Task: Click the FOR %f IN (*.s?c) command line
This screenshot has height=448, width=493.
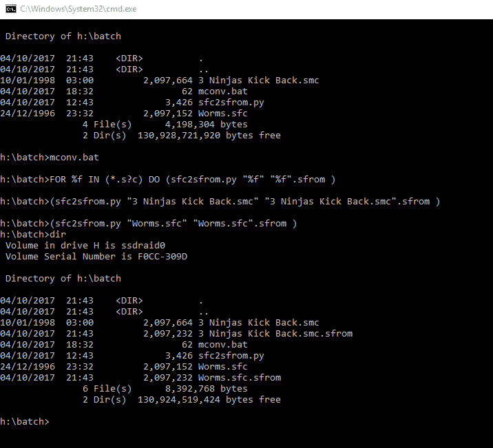Action: [x=168, y=180]
